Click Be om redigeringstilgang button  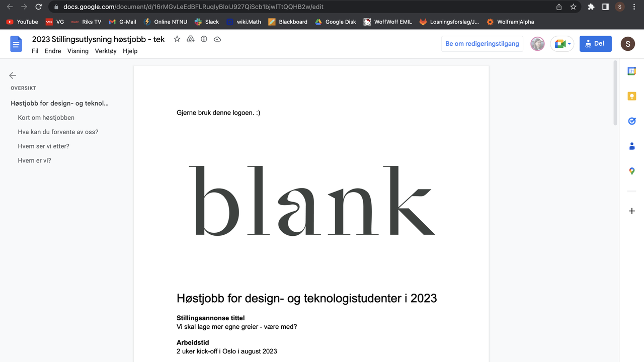pyautogui.click(x=482, y=44)
